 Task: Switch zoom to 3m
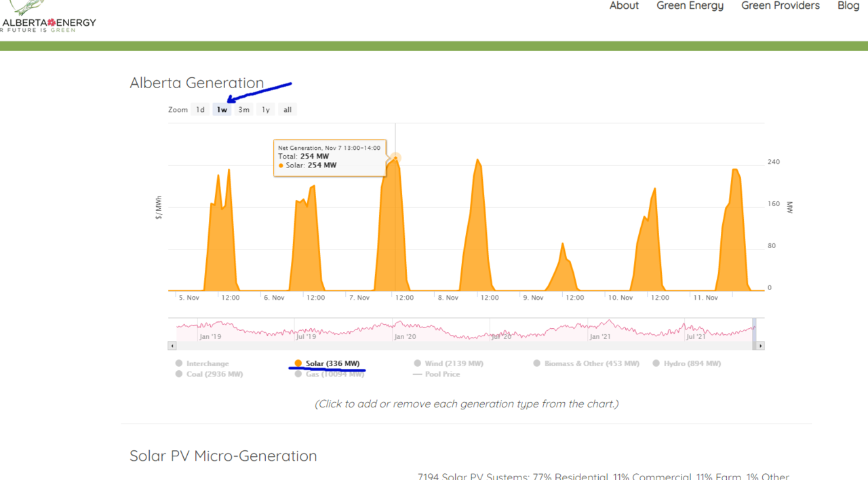[243, 110]
